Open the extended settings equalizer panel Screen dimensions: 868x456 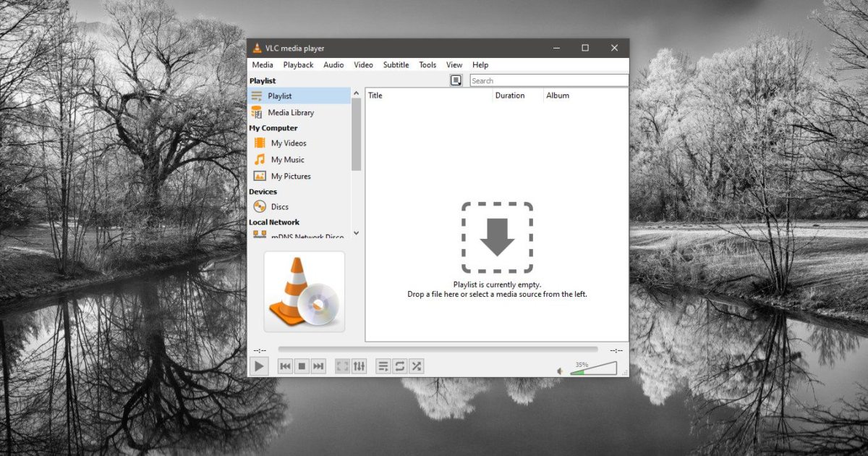pos(359,366)
